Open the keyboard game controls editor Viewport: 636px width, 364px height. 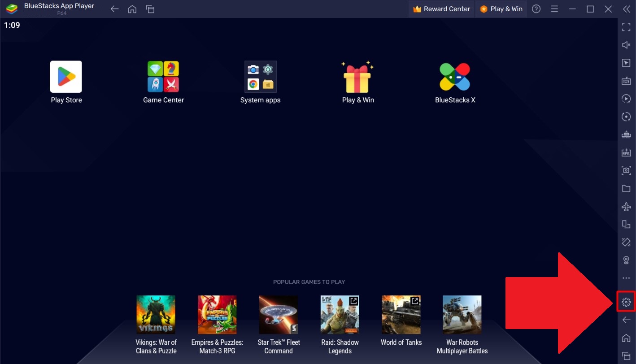626,81
